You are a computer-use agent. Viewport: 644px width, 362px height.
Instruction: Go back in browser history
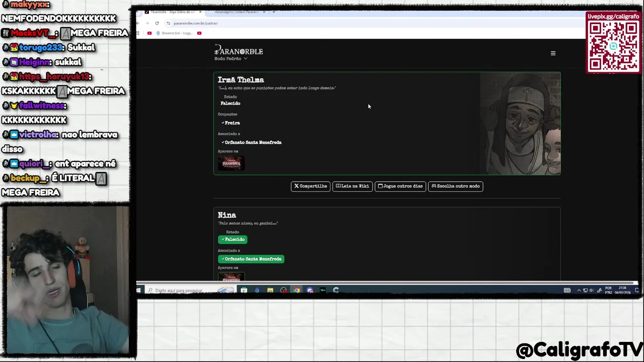click(138, 23)
